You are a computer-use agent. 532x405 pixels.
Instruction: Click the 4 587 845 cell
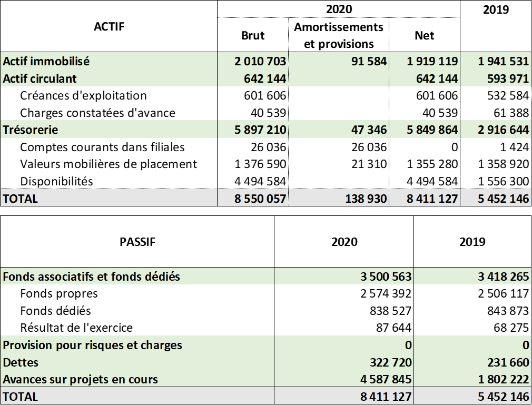(386, 379)
